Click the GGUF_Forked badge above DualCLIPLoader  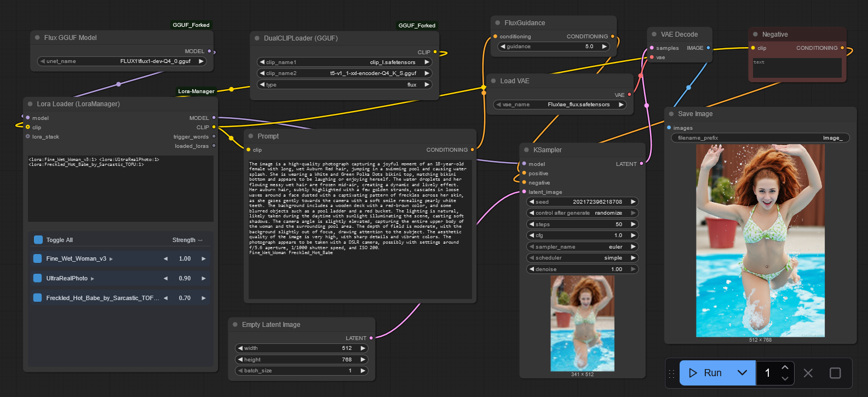416,25
